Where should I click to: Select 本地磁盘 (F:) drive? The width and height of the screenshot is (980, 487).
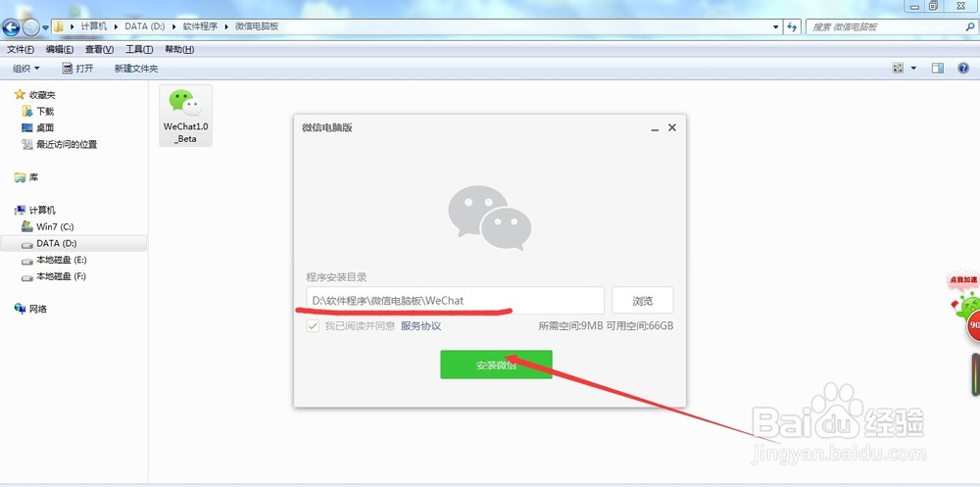[x=54, y=276]
